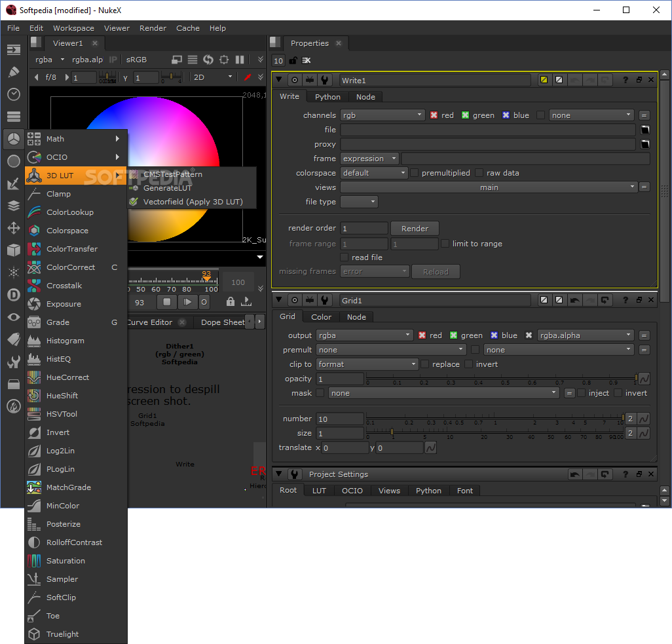Screen dimensions: 672x644
Task: Click the number slider in Grid1
Action: (x=495, y=419)
